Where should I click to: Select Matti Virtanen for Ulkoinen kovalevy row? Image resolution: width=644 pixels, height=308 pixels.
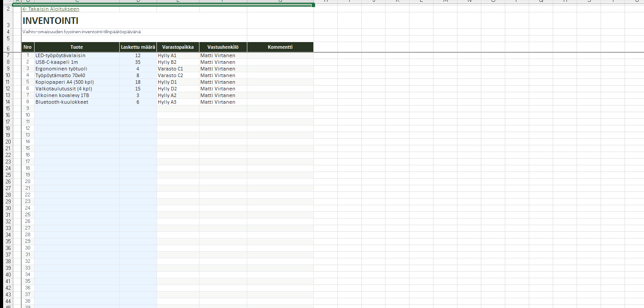point(218,95)
